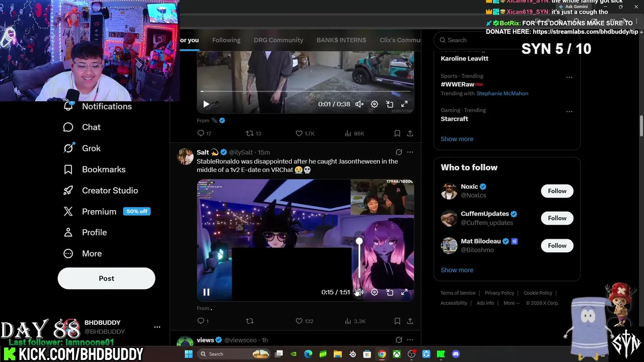Open Terms of Service link
644x362 pixels.
point(458,293)
